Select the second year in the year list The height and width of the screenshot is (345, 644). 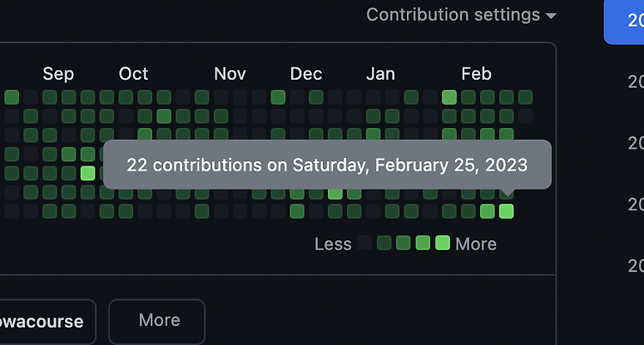[x=635, y=82]
